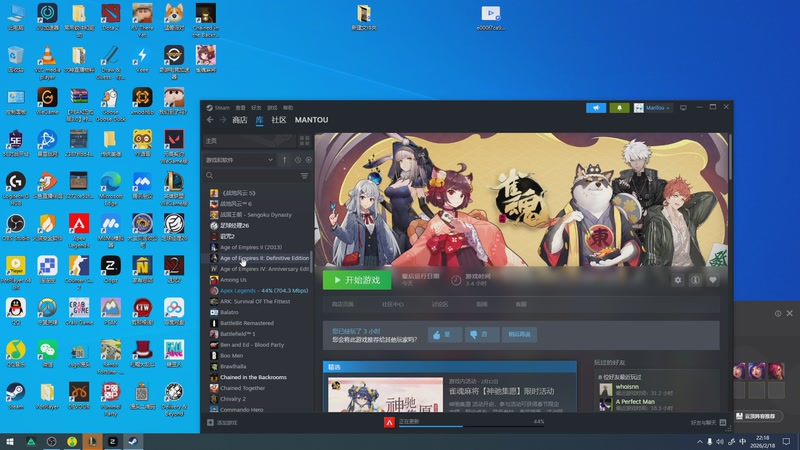
Task: Open Friends & Chat in Steam
Action: click(708, 422)
